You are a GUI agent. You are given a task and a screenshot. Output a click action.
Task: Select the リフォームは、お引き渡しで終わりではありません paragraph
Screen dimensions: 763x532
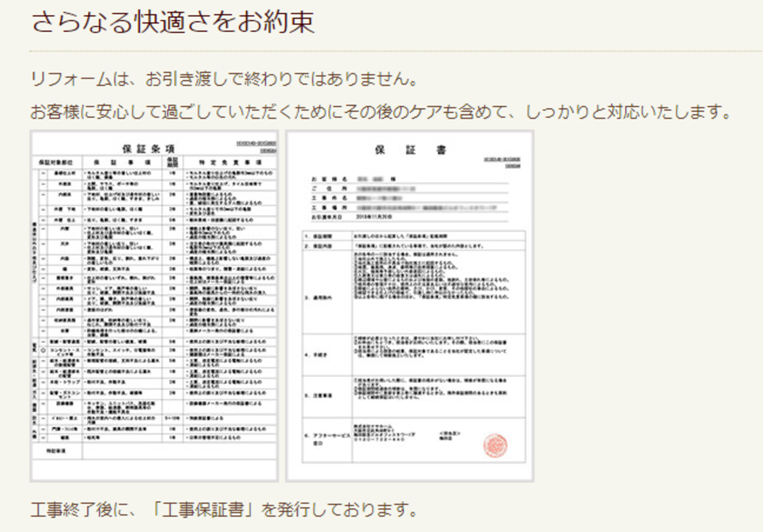point(225,80)
